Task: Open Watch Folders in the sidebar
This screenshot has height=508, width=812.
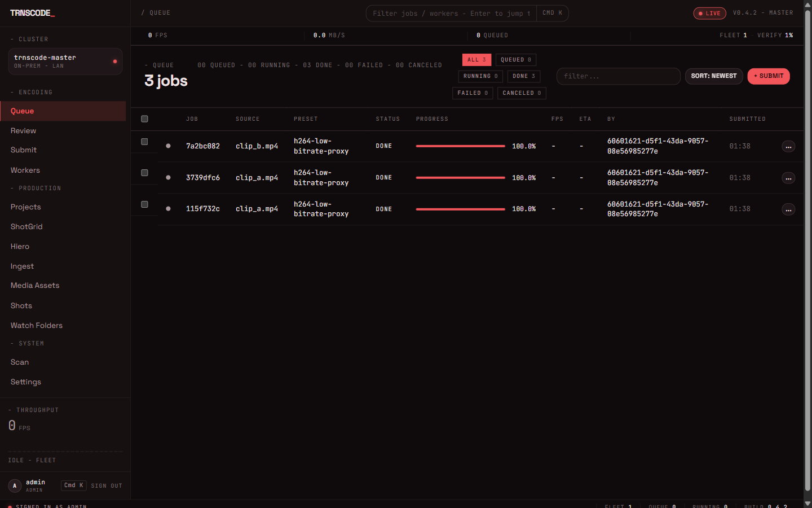Action: point(63,326)
